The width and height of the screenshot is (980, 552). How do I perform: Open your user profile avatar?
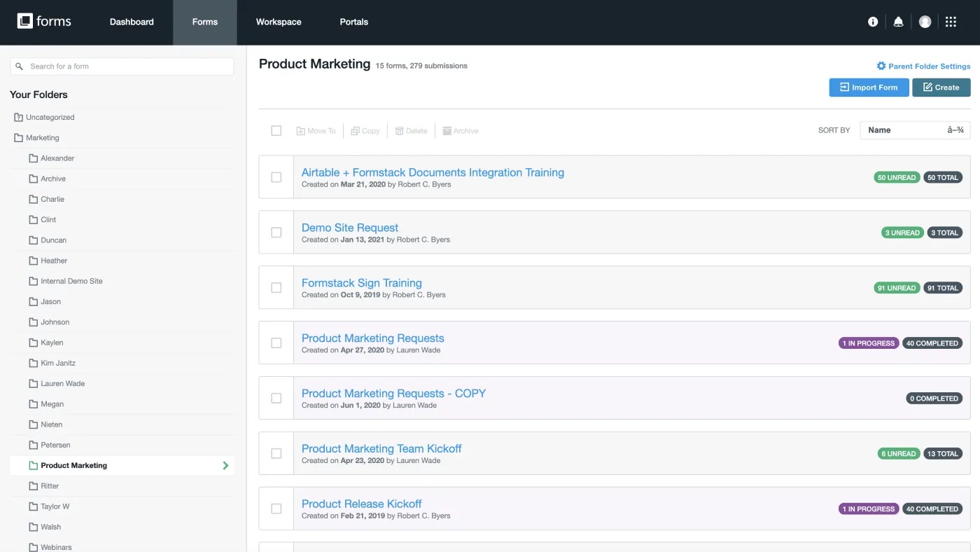tap(925, 21)
